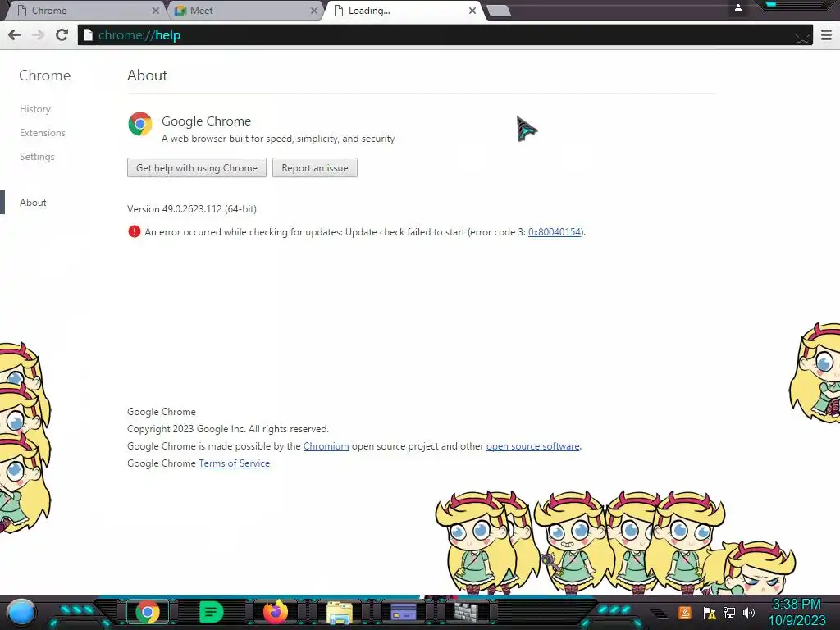Click the page icon in the address bar
Viewport: 840px width, 630px height.
(x=89, y=34)
